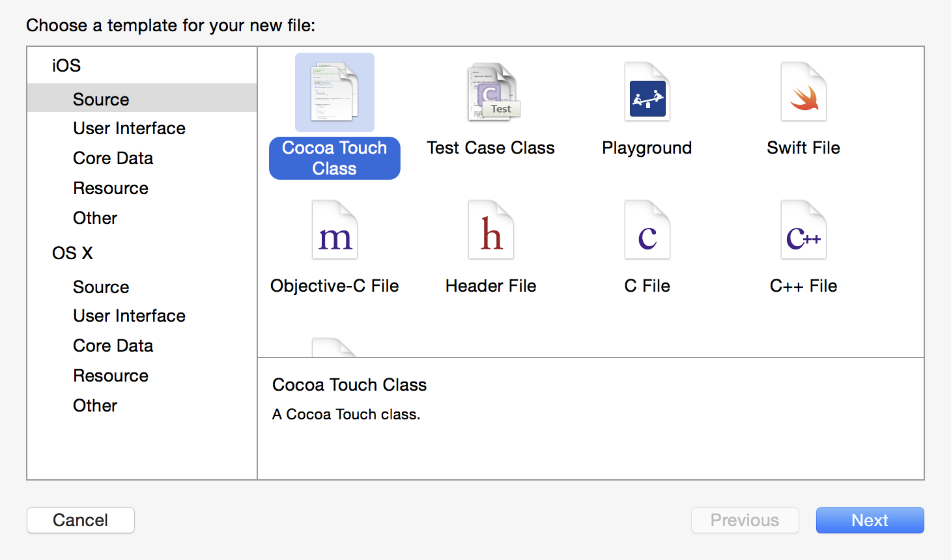Pick the Playground template icon
Image resolution: width=951 pixels, height=560 pixels.
(647, 92)
